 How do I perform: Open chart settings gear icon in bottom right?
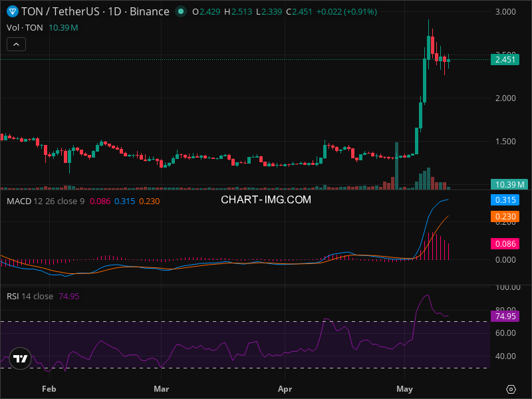tap(511, 389)
